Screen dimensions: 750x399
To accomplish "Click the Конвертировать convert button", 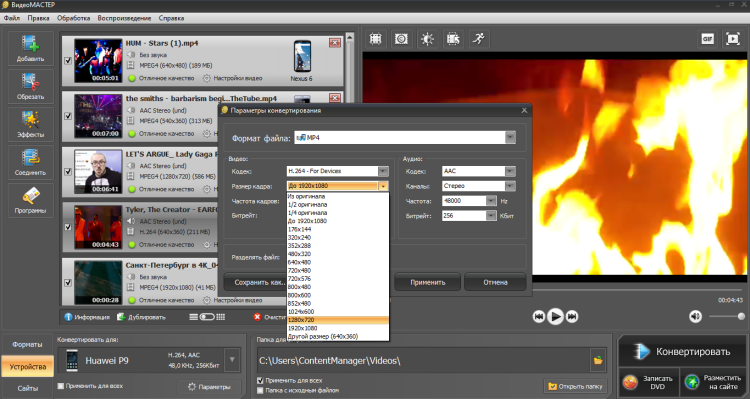I will click(x=683, y=352).
